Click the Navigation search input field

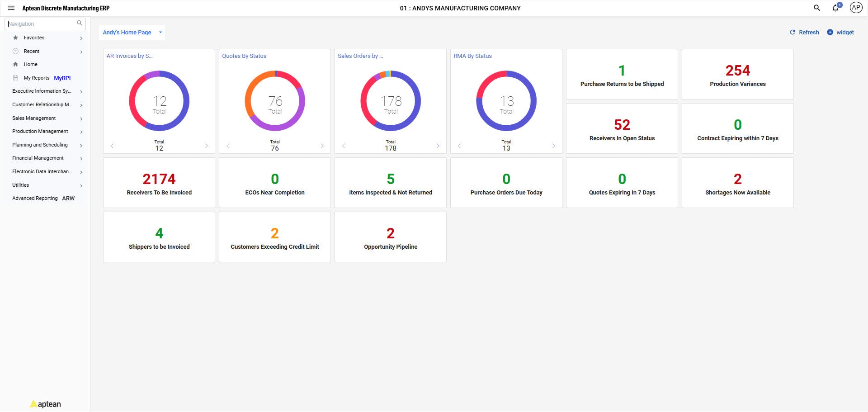click(x=41, y=24)
